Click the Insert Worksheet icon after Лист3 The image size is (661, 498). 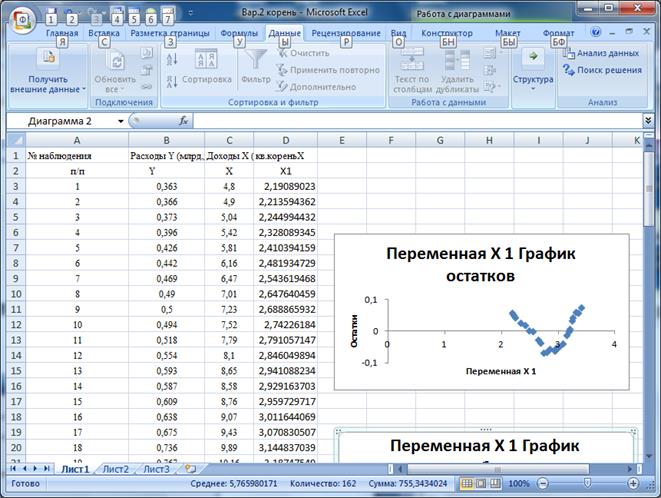click(191, 469)
